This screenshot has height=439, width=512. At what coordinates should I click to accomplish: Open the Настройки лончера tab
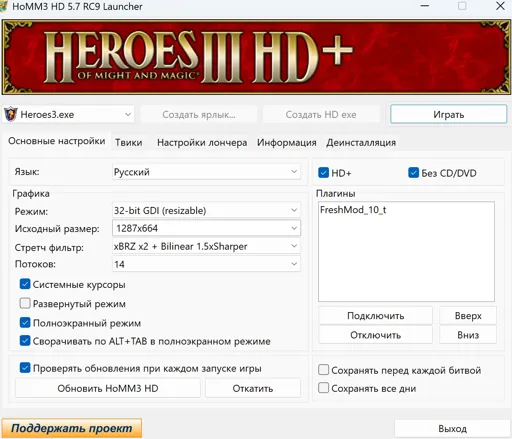coord(202,143)
